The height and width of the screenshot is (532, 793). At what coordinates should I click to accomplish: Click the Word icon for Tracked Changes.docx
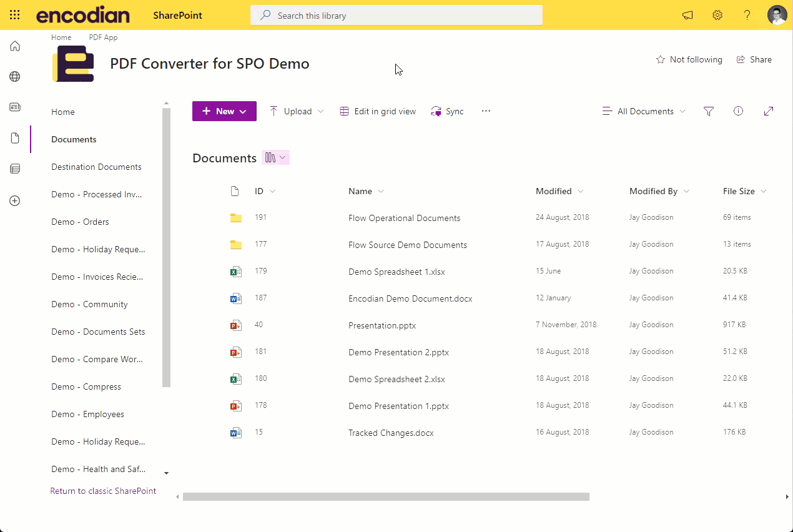click(235, 433)
